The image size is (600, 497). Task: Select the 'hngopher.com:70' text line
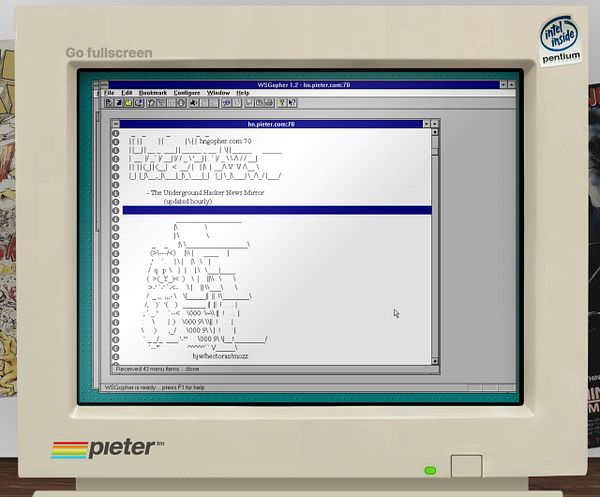225,141
